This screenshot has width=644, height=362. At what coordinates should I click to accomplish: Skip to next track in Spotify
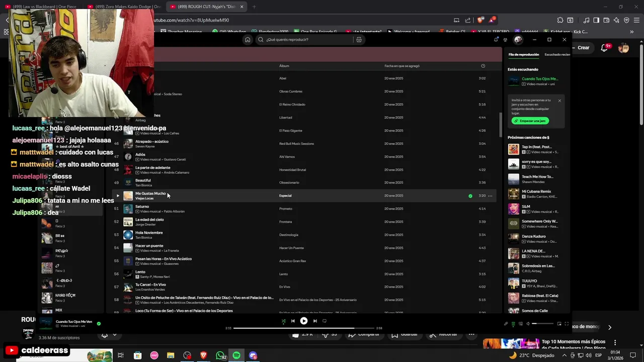coord(315,321)
